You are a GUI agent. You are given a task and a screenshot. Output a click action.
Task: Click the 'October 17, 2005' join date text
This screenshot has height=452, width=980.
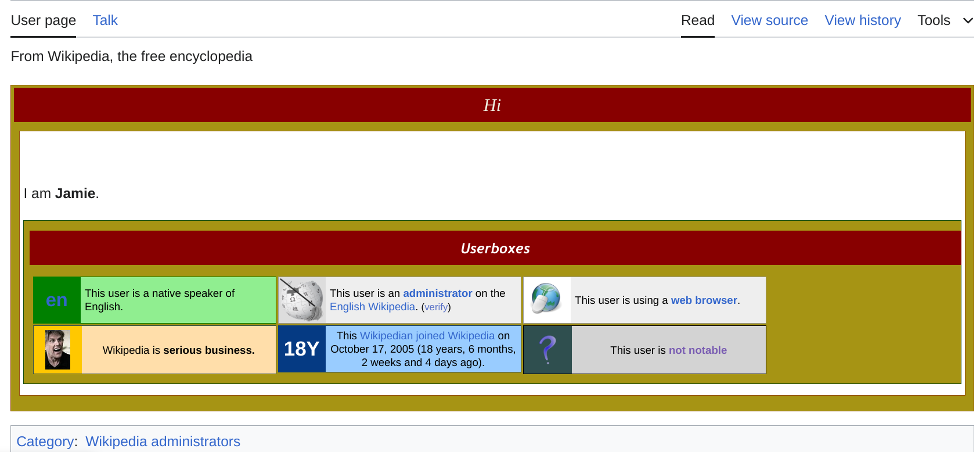click(372, 349)
